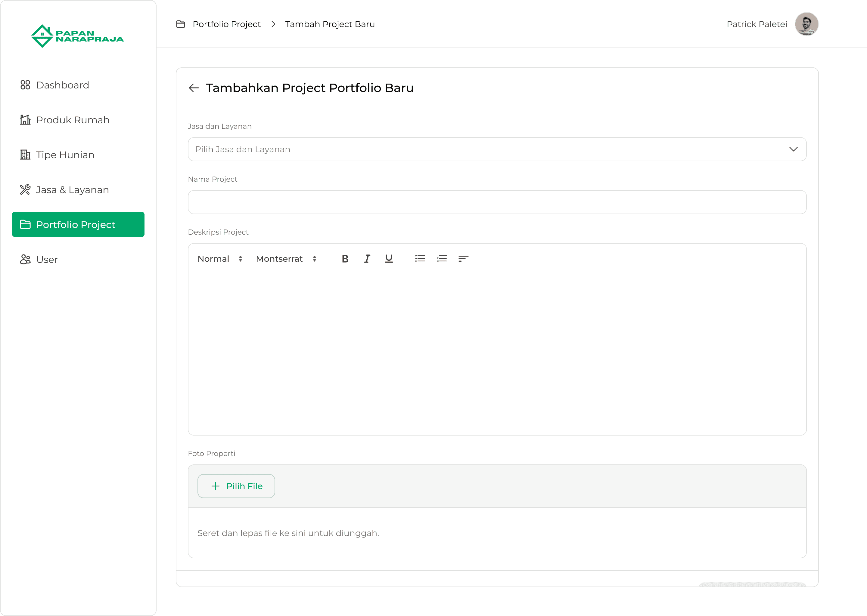Click the Pilih File upload button
The height and width of the screenshot is (616, 867).
tap(236, 486)
